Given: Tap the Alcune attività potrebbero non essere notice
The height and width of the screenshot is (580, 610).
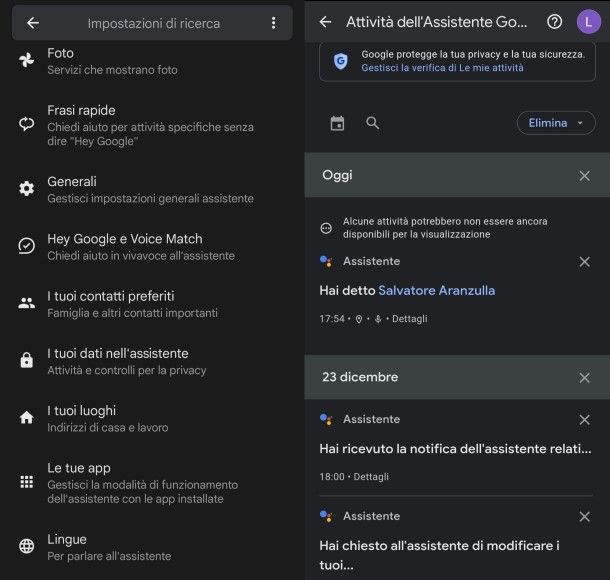Looking at the screenshot, I should pyautogui.click(x=445, y=228).
